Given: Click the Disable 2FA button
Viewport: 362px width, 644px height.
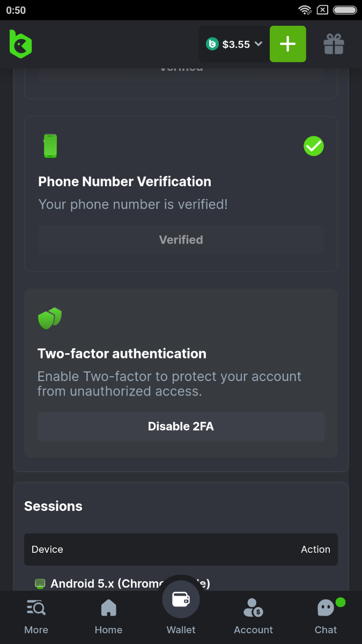Looking at the screenshot, I should point(181,427).
